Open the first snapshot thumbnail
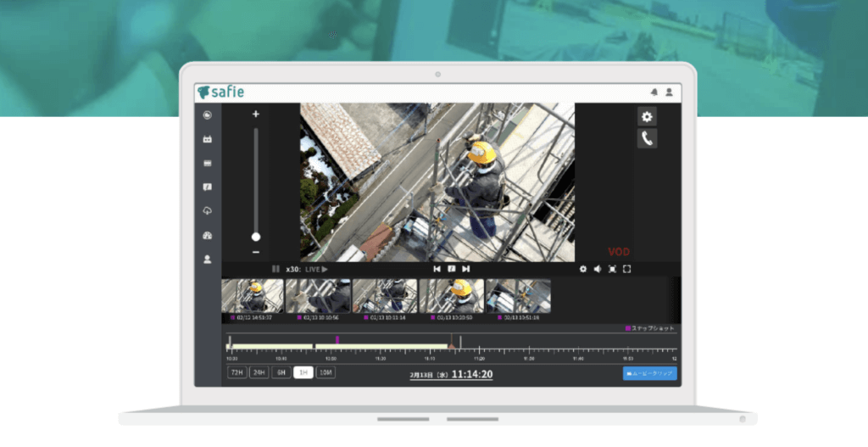Screen dimensions: 868x447 [253, 296]
